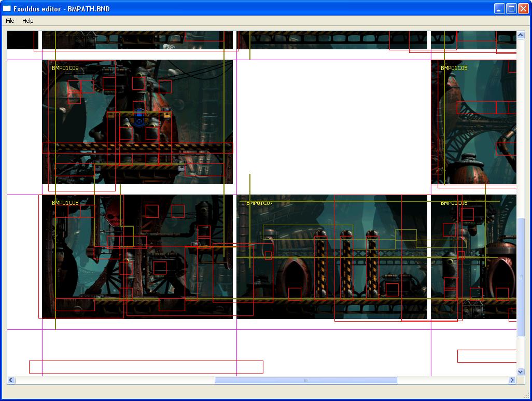The image size is (532, 401).
Task: Open the Help menu
Action: [x=27, y=21]
